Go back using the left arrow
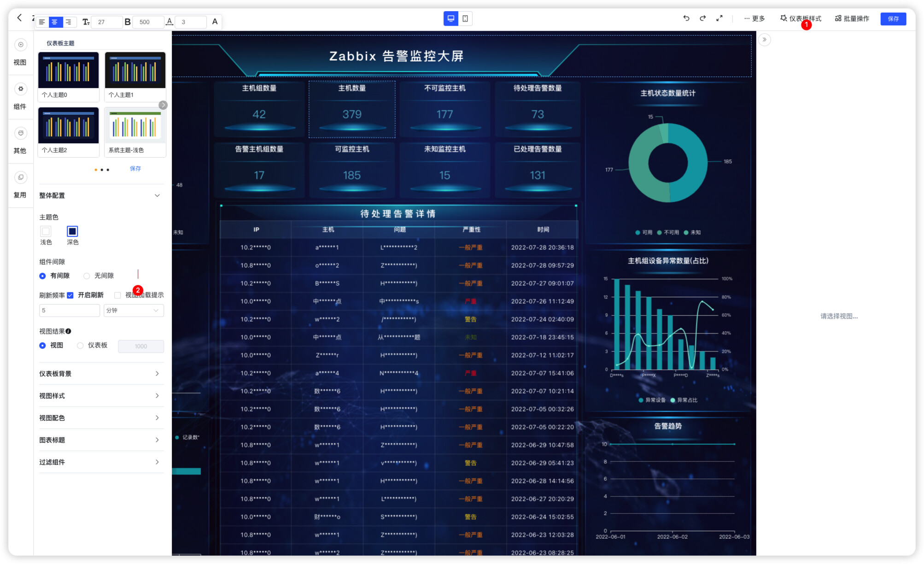Viewport: 924px width, 564px height. click(x=19, y=18)
